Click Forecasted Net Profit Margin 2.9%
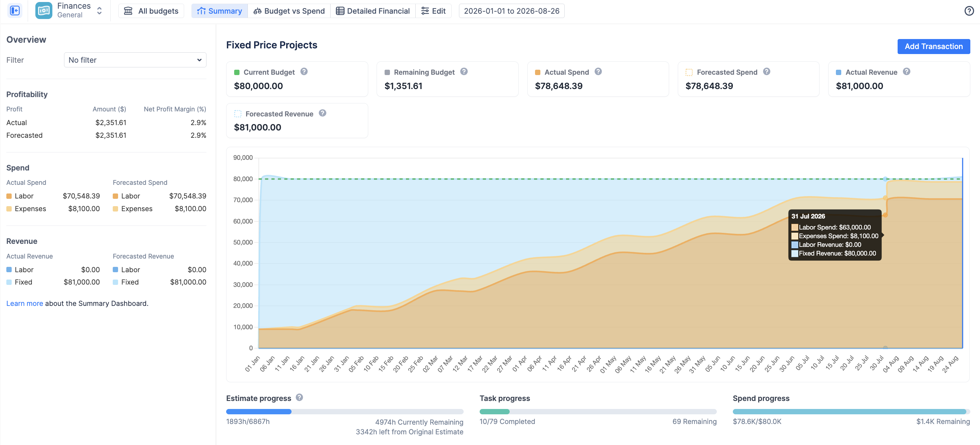This screenshot has width=980, height=445. point(198,135)
